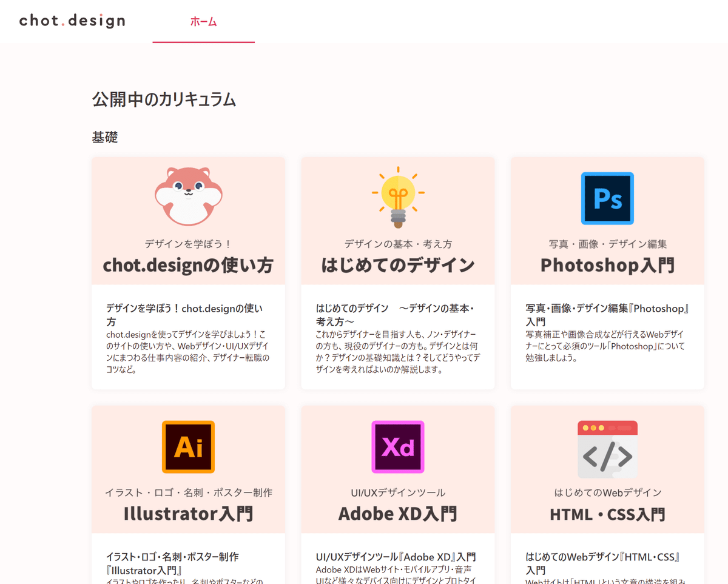This screenshot has height=584, width=728.
Task: Click the subtitle イラスト・ロゴ・名刺・ポスター制作
Action: pos(188,492)
